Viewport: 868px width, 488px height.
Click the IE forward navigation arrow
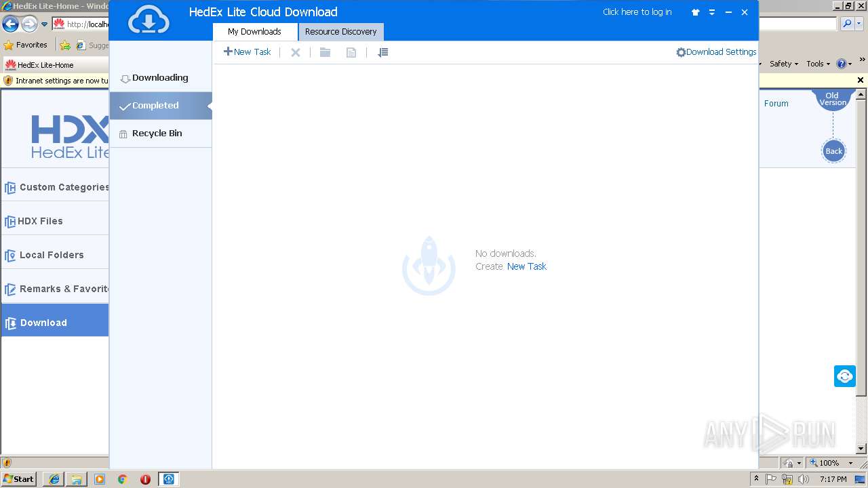point(29,24)
